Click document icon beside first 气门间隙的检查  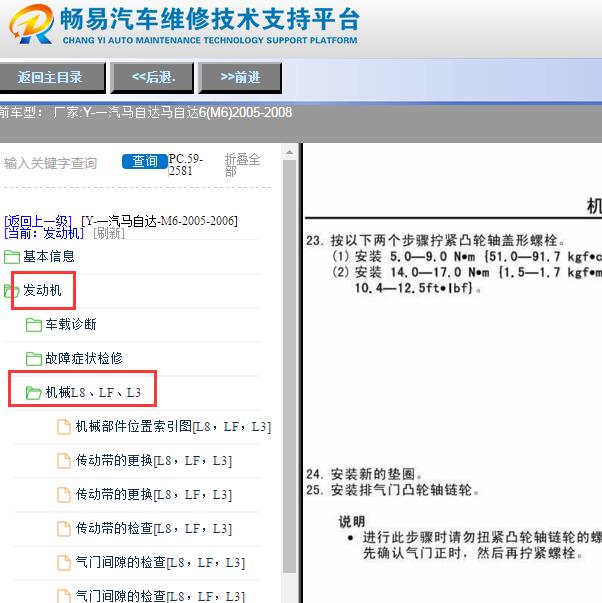pyautogui.click(x=64, y=563)
